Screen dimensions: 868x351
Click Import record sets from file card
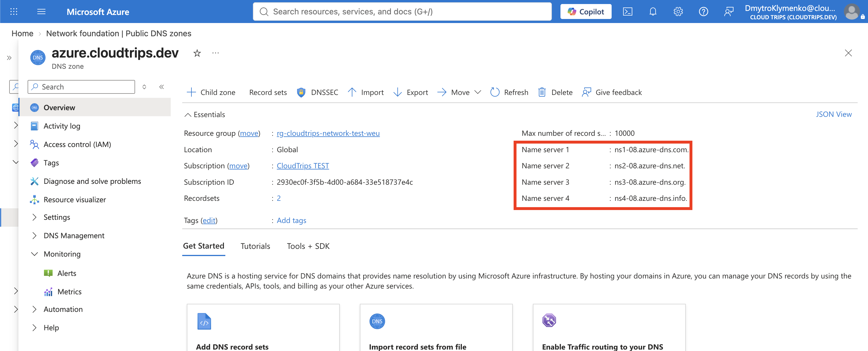436,328
